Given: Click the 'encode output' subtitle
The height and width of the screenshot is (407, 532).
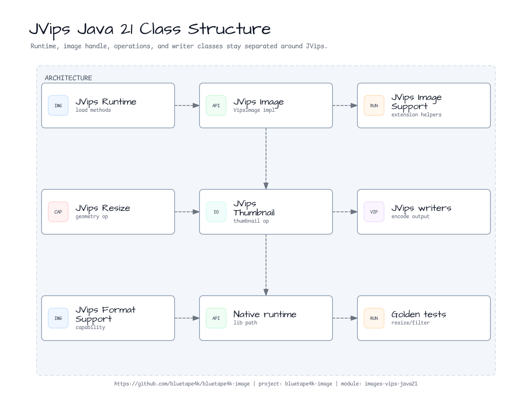Looking at the screenshot, I should point(411,216).
